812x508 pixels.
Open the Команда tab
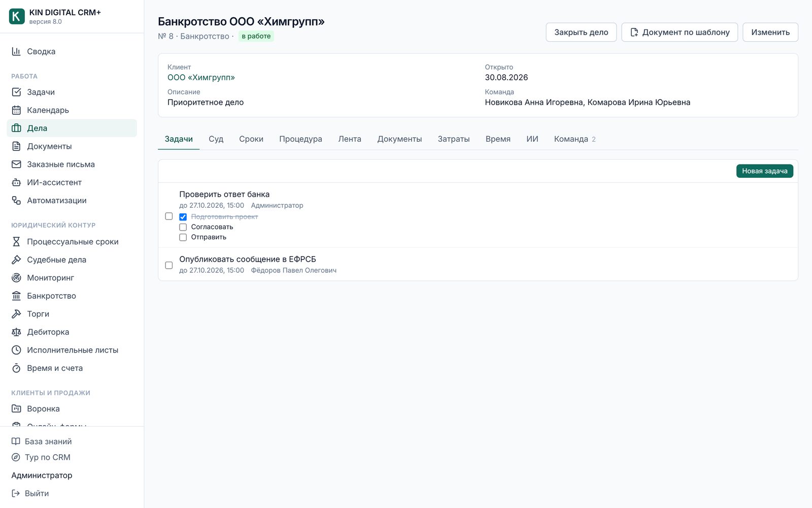coord(575,139)
